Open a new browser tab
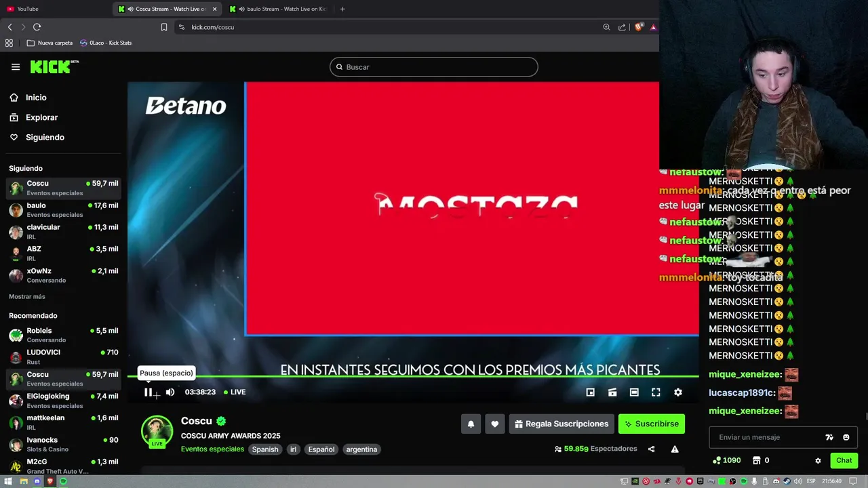868x488 pixels. [x=342, y=9]
